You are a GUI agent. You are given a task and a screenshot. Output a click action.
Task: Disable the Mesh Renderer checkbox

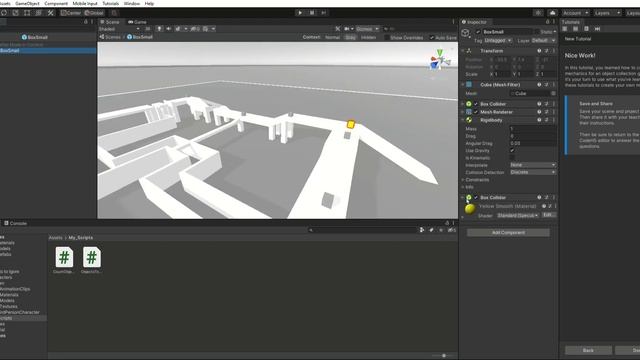pyautogui.click(x=476, y=112)
